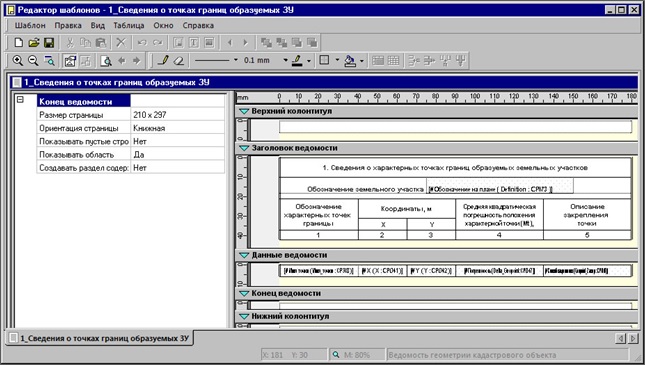Open the 0.1 mm line thickness dropdown
645x365 pixels.
click(285, 60)
